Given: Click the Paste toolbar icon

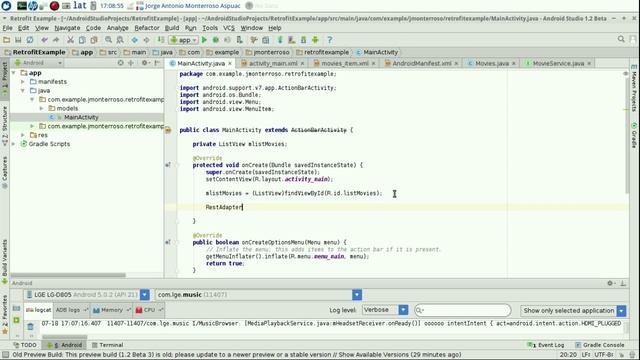Looking at the screenshot, I should (94, 40).
